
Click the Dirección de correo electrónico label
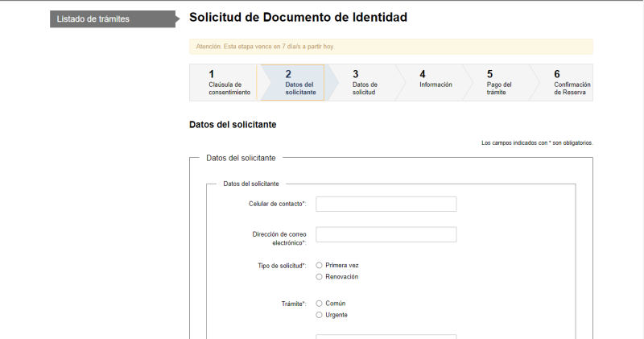click(x=279, y=238)
